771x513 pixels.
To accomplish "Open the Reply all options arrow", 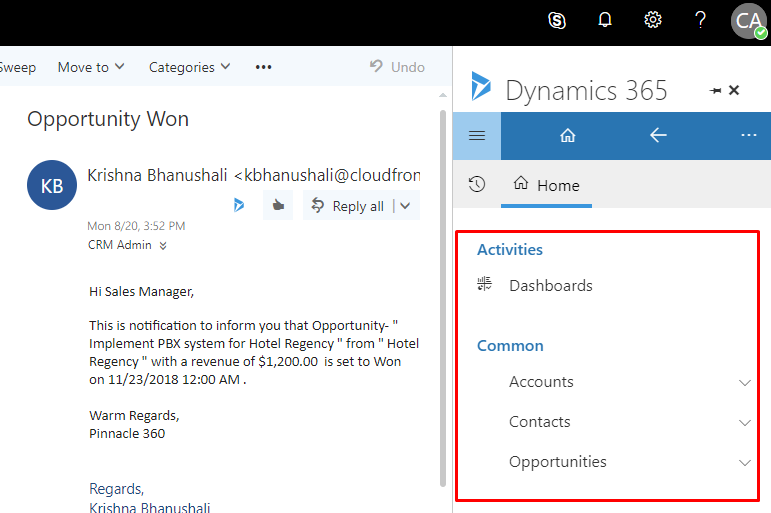I will pyautogui.click(x=405, y=206).
